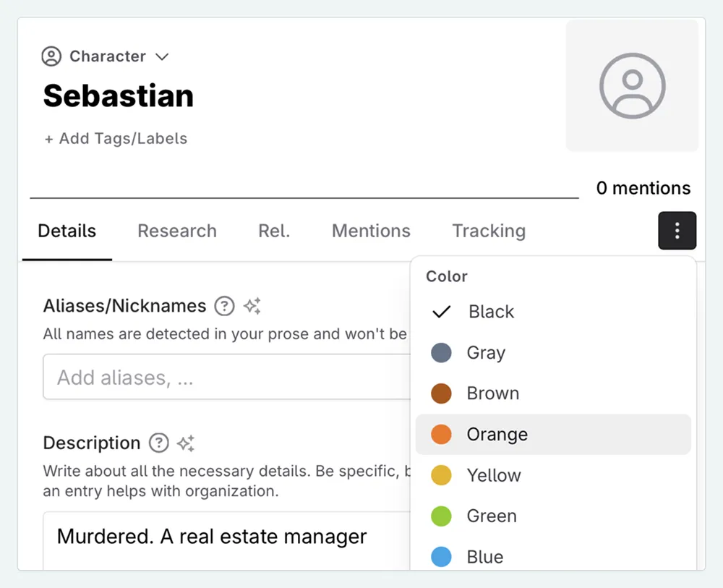The image size is (723, 588).
Task: Click the checkmark next to Black
Action: pyautogui.click(x=440, y=312)
